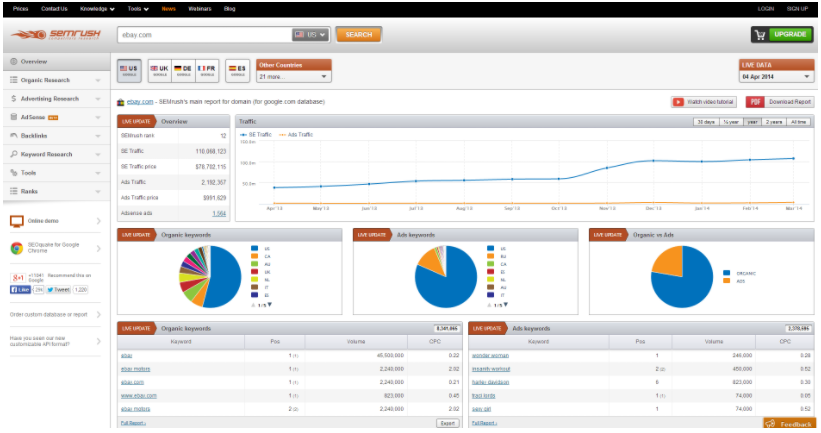Click the Twitter Tweet button
Viewport: 821px width, 433px height.
coord(58,290)
